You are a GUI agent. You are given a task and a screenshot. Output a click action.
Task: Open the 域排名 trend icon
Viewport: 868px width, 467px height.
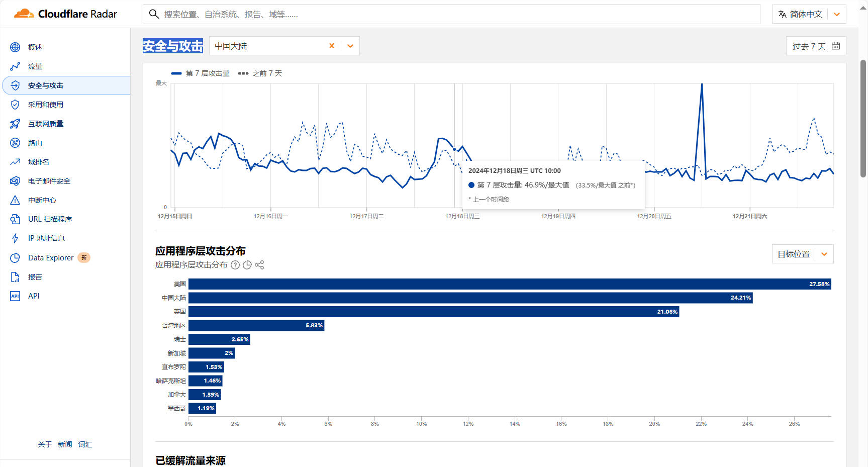(15, 162)
